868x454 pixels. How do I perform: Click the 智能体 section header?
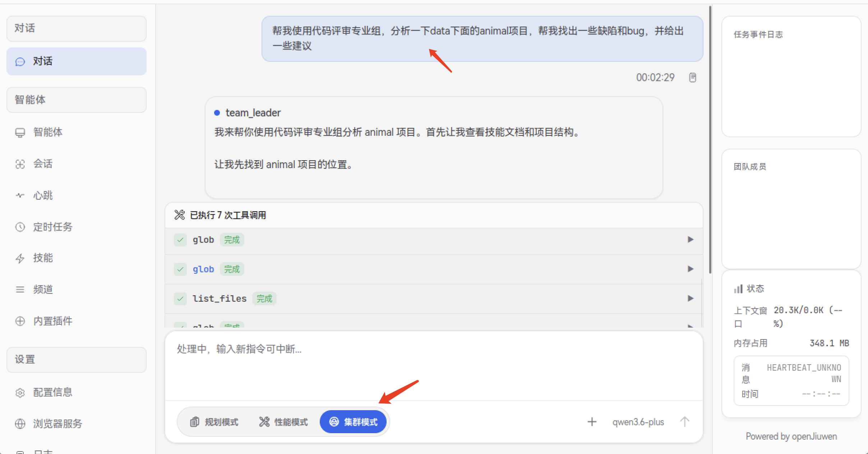(x=77, y=100)
